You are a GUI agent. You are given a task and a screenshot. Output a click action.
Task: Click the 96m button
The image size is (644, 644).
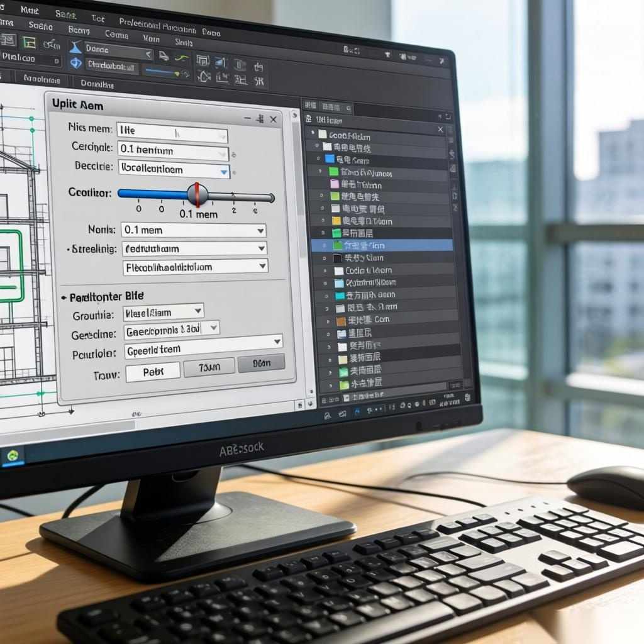(x=261, y=363)
